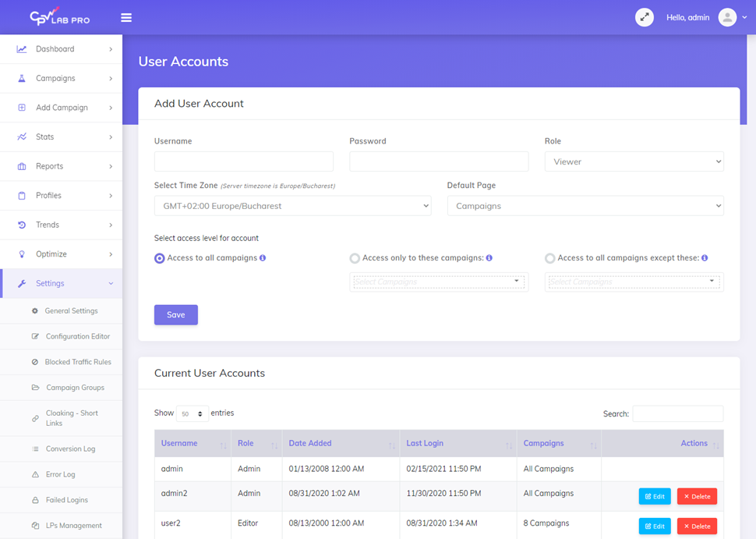The image size is (756, 539).
Task: Open the Role dropdown showing Viewer
Action: pyautogui.click(x=634, y=161)
